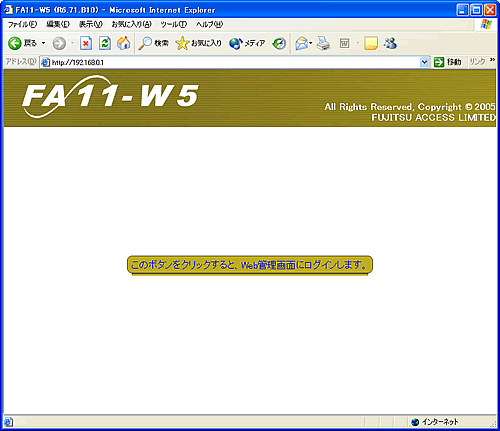Screen dimensions: 500x431
Task: Open the Edit button dropdown arrow
Action: click(358, 43)
